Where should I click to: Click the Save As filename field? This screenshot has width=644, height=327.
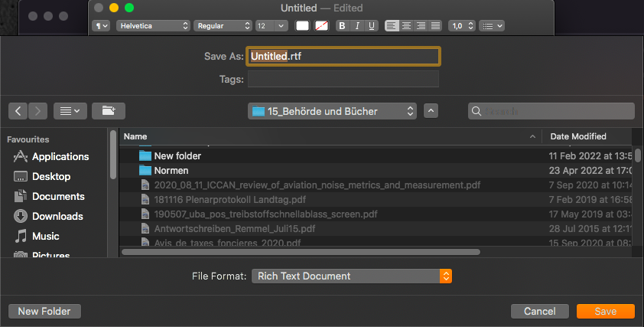343,57
